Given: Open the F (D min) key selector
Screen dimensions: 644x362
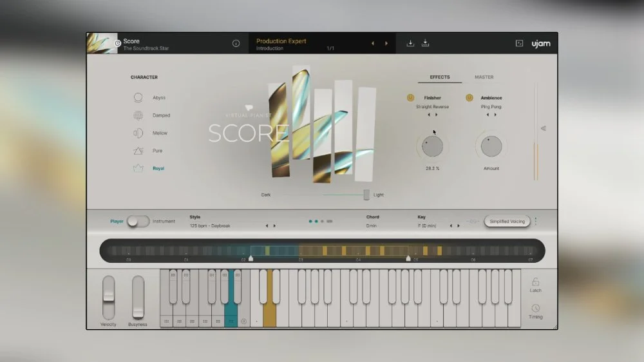Looking at the screenshot, I should (427, 226).
